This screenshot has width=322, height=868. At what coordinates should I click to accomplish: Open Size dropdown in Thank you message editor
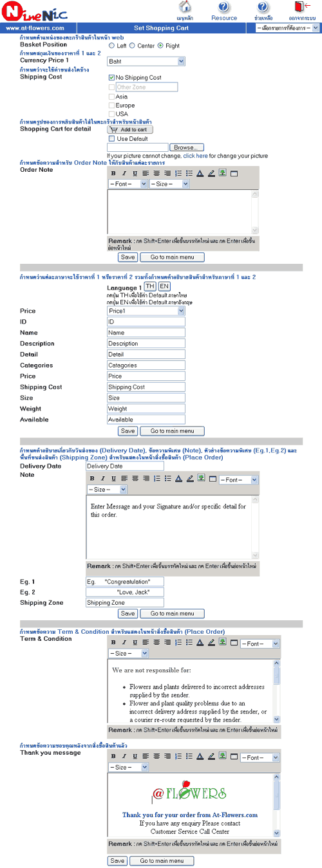pyautogui.click(x=128, y=767)
